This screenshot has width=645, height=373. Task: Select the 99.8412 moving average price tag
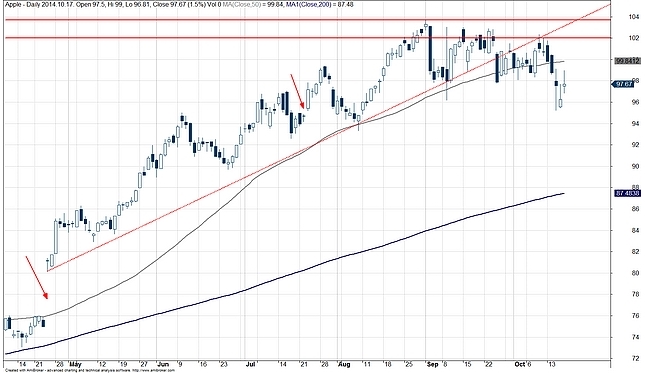(x=627, y=61)
